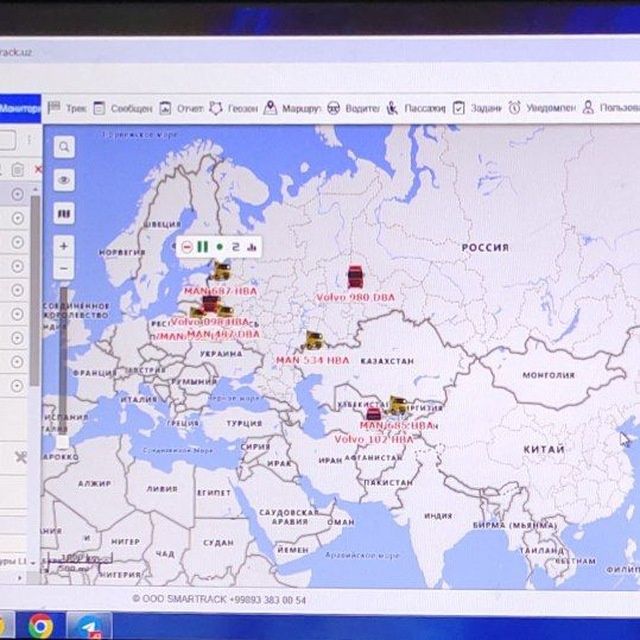
Task: Select the MAN 534 HBA truck marker
Action: (314, 340)
